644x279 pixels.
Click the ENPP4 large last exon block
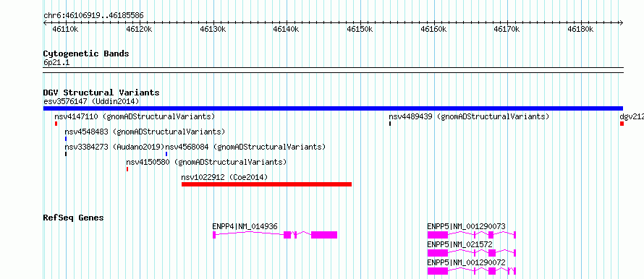[324, 235]
